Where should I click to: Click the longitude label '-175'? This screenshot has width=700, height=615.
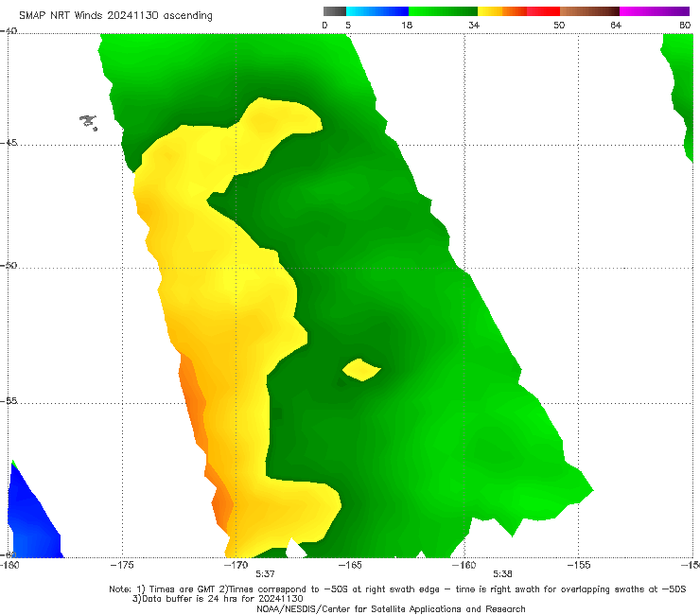(x=122, y=565)
